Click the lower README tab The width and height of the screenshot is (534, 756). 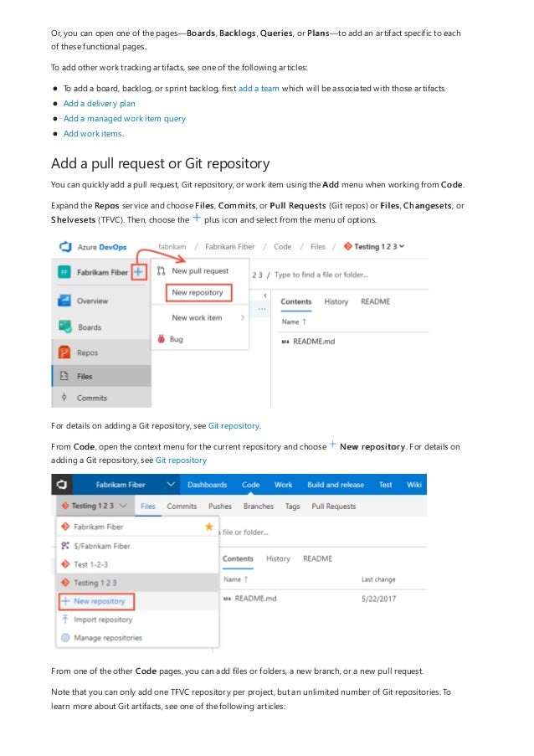[x=317, y=558]
